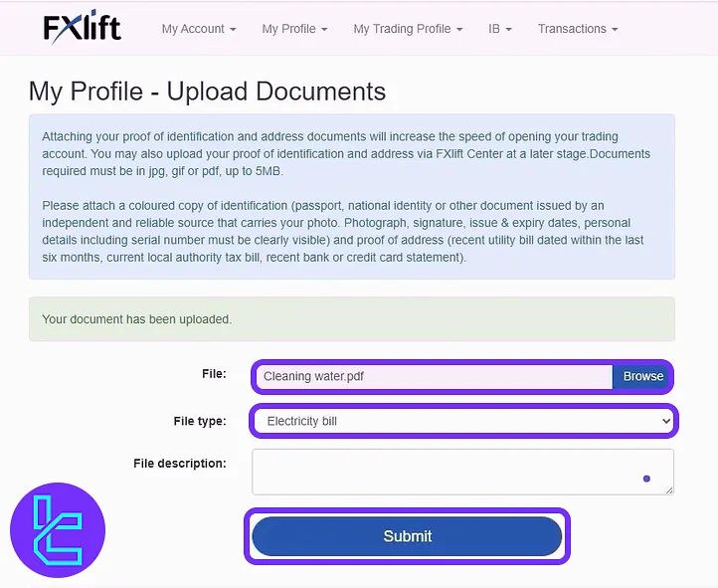Open the My Profile dropdown menu
The height and width of the screenshot is (588, 718).
294,29
